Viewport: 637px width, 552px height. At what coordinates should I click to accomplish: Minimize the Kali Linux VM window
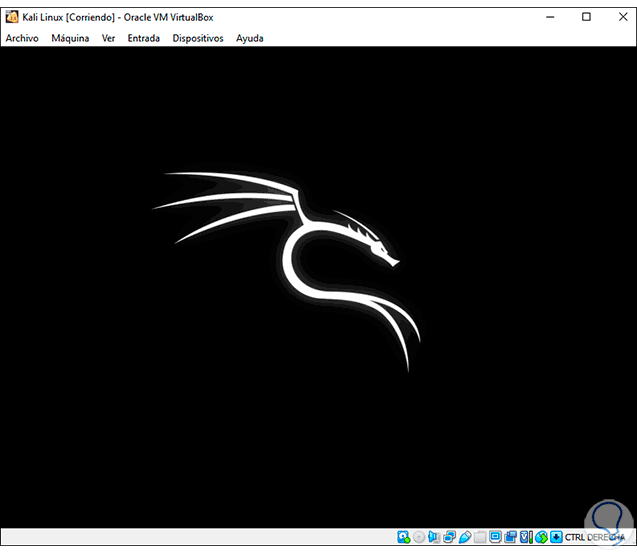(x=550, y=17)
